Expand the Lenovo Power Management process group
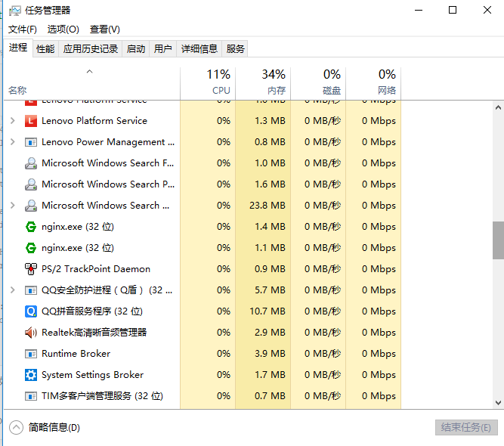504x446 pixels. (x=13, y=142)
